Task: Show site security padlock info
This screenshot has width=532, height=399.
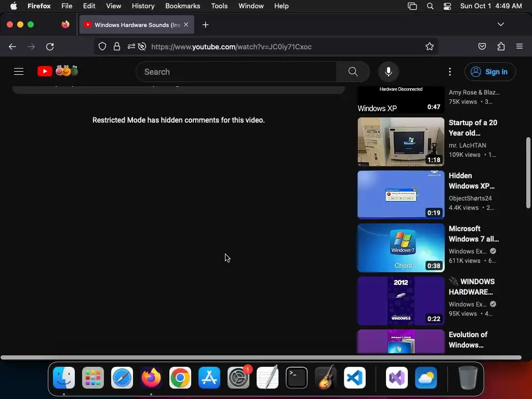Action: point(117,46)
